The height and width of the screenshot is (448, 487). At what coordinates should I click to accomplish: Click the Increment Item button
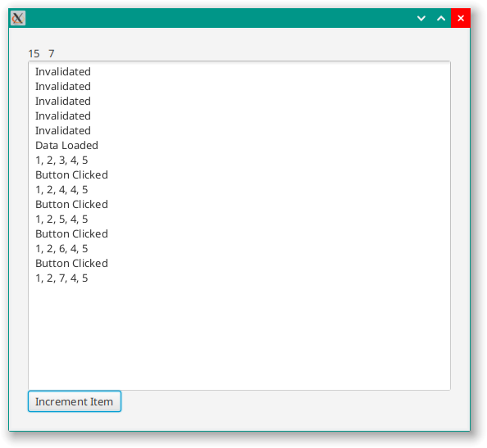click(x=75, y=401)
